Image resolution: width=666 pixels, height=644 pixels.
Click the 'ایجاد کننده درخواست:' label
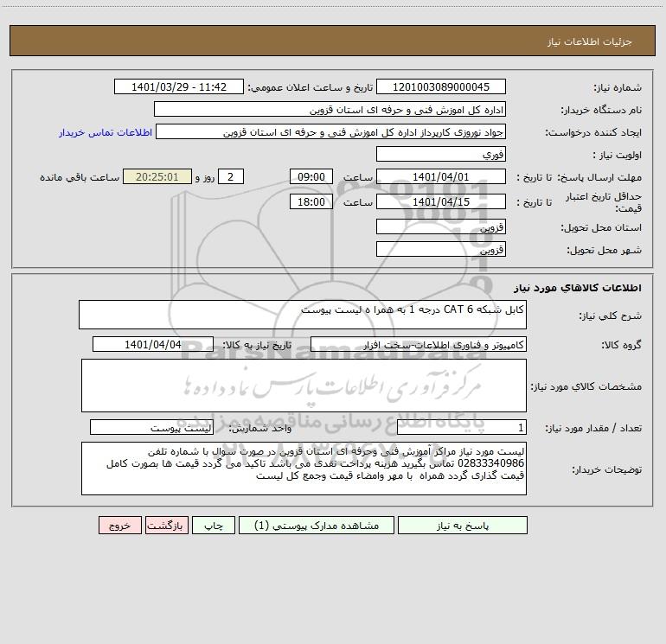(593, 132)
